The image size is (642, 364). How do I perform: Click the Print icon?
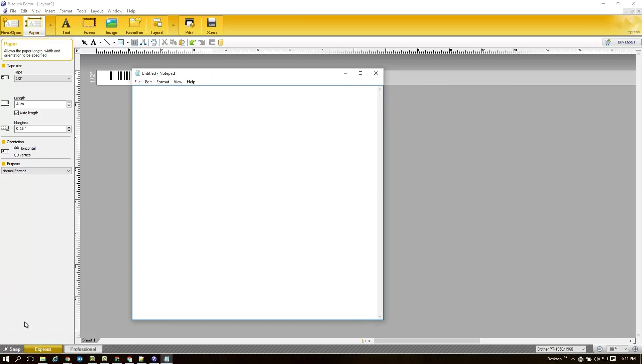click(190, 26)
